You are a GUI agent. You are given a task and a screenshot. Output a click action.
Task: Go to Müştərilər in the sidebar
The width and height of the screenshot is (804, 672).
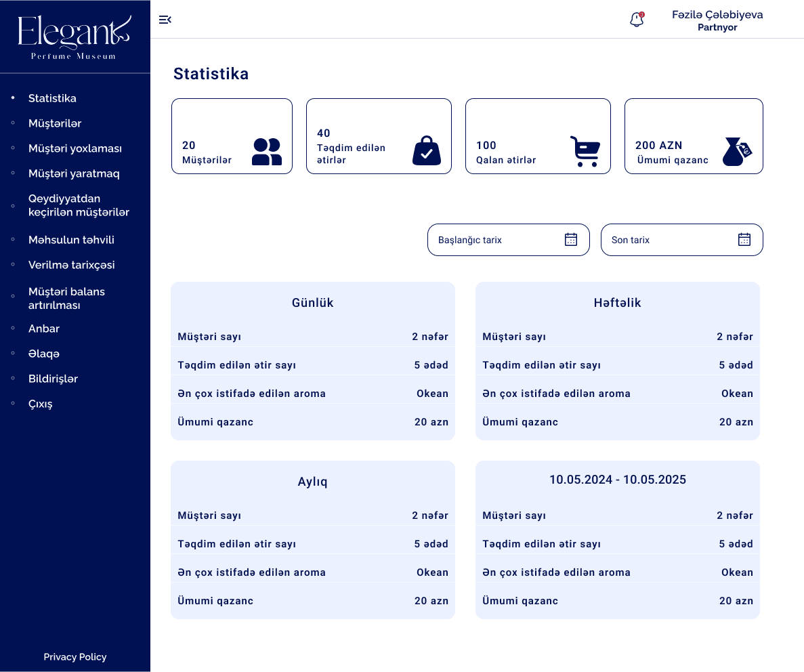click(55, 123)
